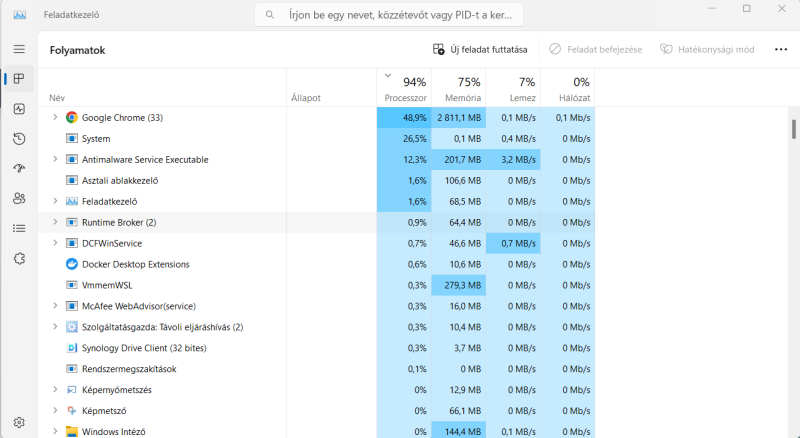Image resolution: width=800 pixels, height=438 pixels.
Task: Open the Users page in sidebar
Action: tap(19, 198)
